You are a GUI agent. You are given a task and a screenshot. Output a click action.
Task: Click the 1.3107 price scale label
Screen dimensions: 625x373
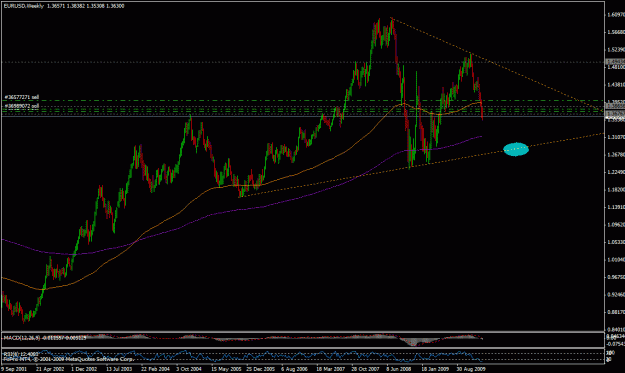[616, 137]
